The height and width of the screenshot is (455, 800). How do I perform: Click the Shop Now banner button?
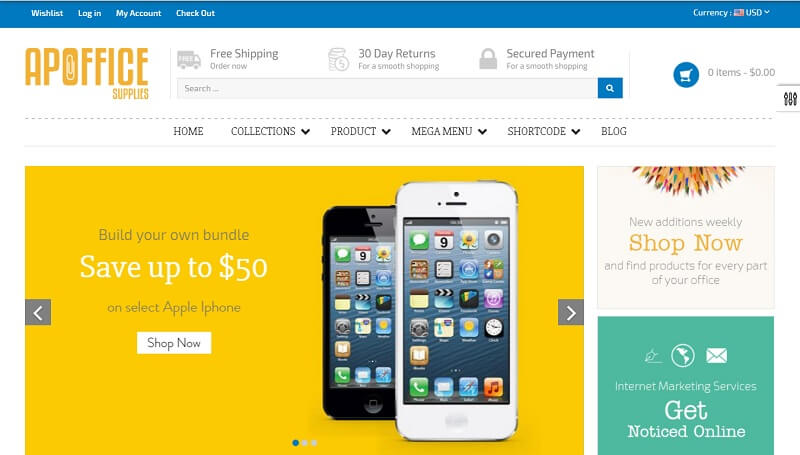(x=174, y=343)
